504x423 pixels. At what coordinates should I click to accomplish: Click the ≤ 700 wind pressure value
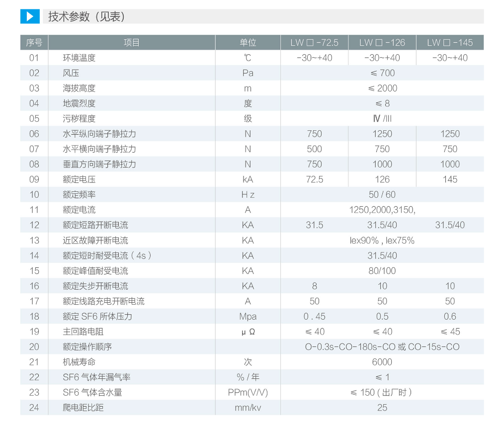382,73
